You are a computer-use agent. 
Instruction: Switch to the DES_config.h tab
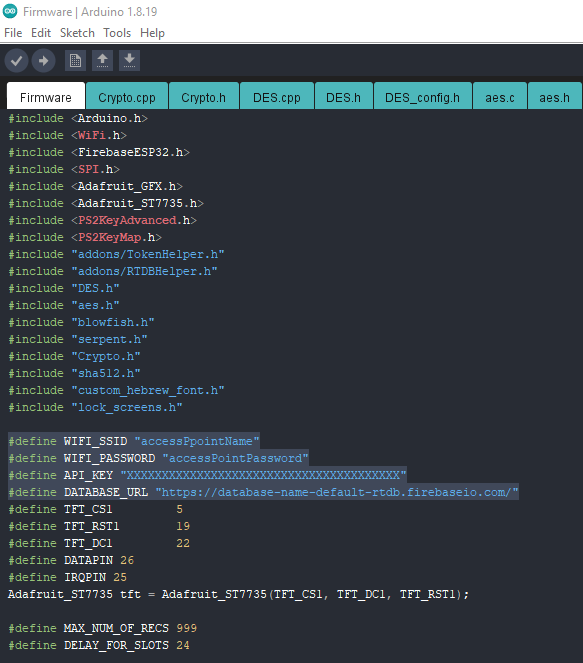point(422,97)
